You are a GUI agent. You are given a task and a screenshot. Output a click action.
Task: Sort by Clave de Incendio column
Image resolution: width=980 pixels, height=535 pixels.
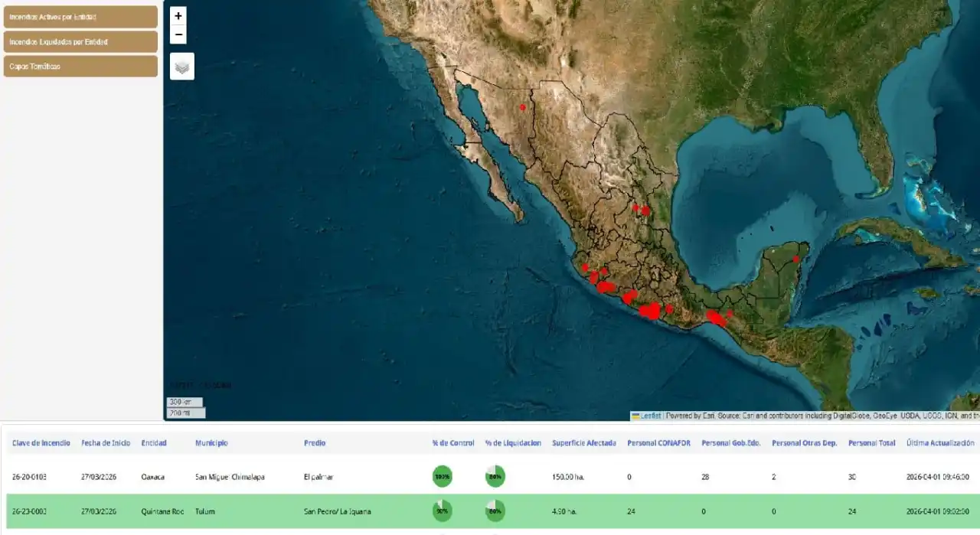point(41,443)
